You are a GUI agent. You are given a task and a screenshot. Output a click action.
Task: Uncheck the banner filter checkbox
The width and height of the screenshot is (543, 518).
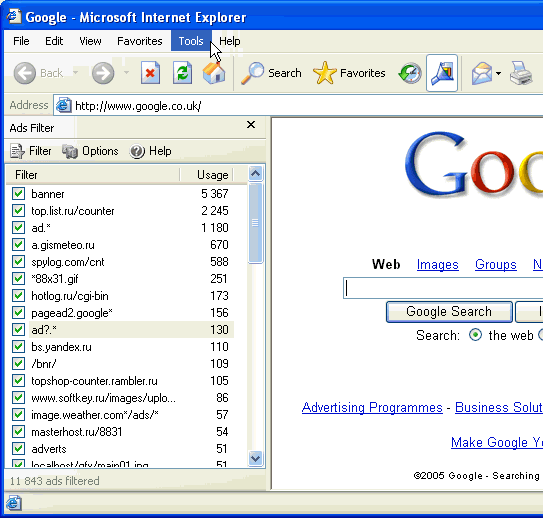18,194
